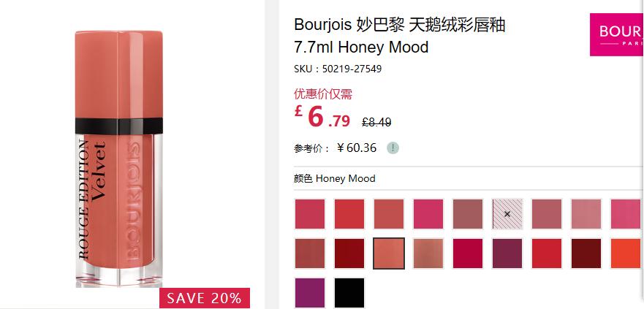The width and height of the screenshot is (644, 309).
Task: Click the SAVE 20% badge
Action: 205,298
